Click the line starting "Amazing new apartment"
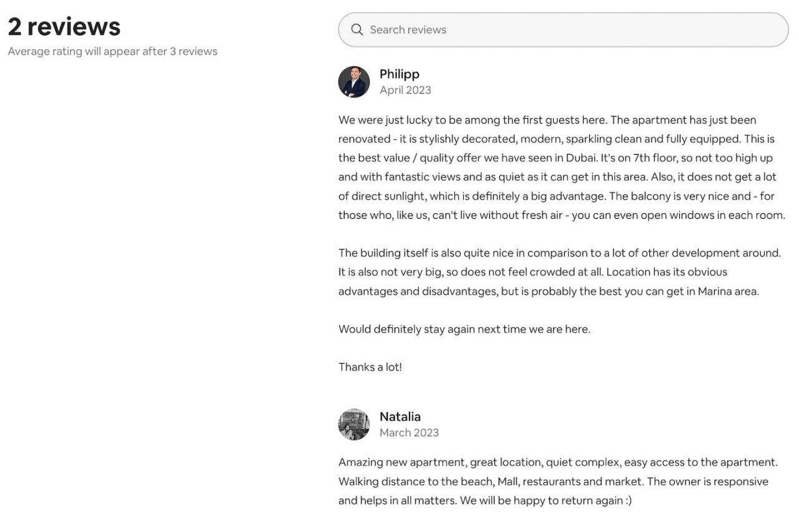The height and width of the screenshot is (532, 799). (558, 463)
